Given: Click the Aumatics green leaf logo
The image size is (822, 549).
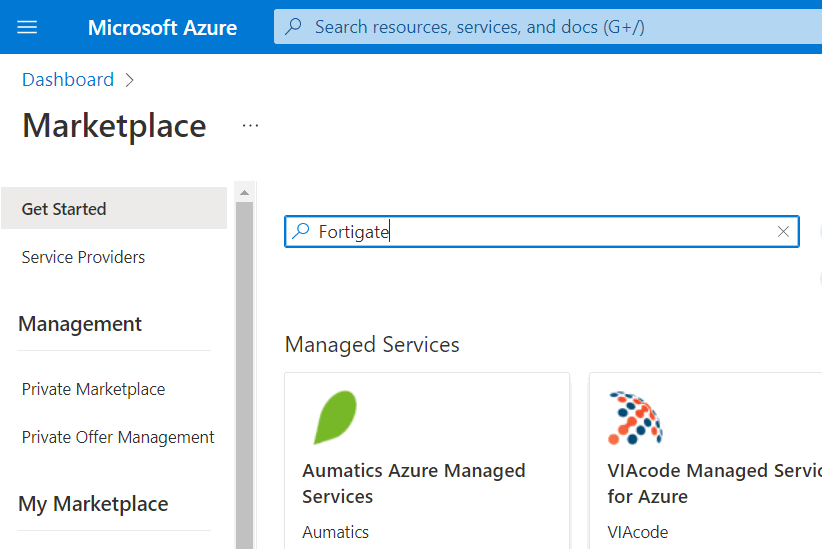Looking at the screenshot, I should click(335, 418).
